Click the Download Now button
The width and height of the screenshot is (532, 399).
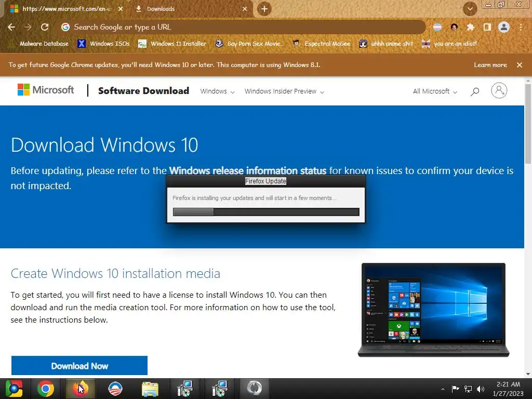[x=79, y=366]
